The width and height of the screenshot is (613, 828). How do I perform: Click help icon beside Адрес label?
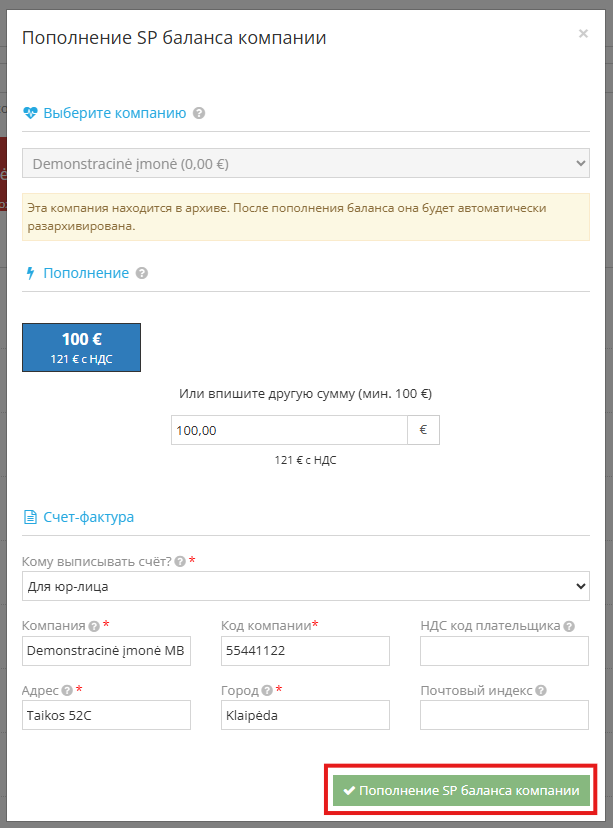pos(67,690)
